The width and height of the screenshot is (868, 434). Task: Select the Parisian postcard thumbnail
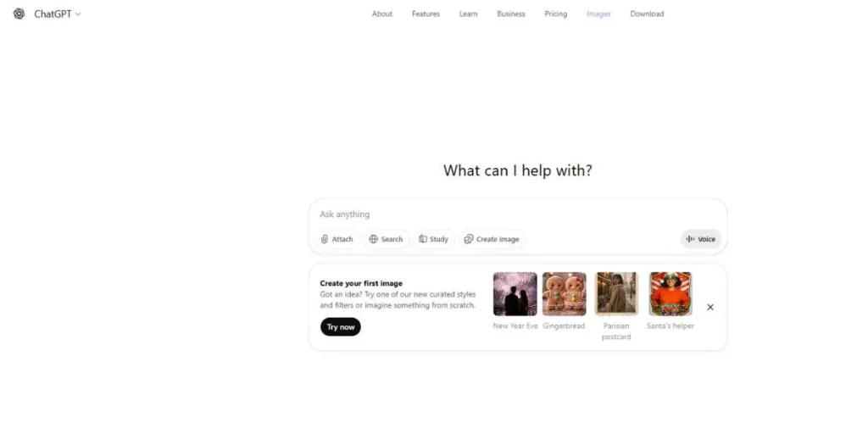point(616,294)
